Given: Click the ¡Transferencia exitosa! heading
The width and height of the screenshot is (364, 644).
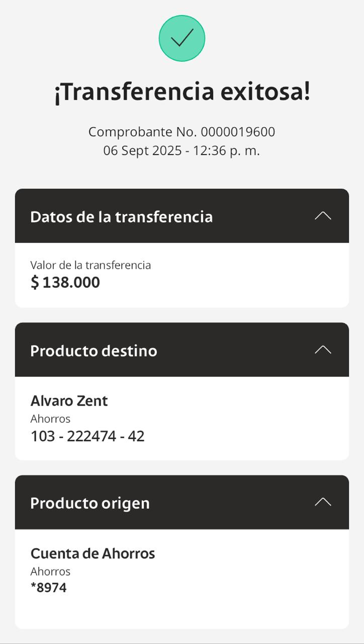Looking at the screenshot, I should coord(182,92).
